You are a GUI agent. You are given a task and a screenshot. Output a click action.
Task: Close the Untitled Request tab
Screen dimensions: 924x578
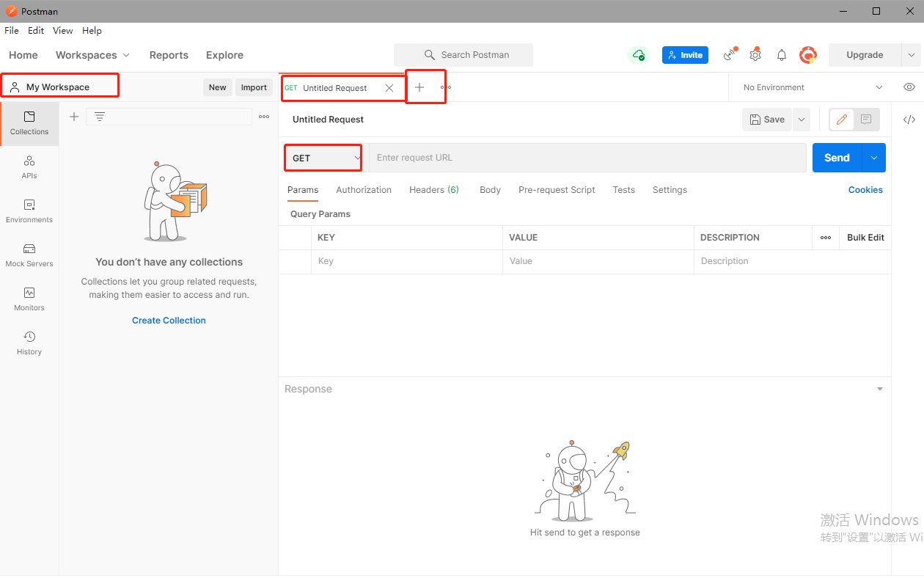[x=389, y=88]
